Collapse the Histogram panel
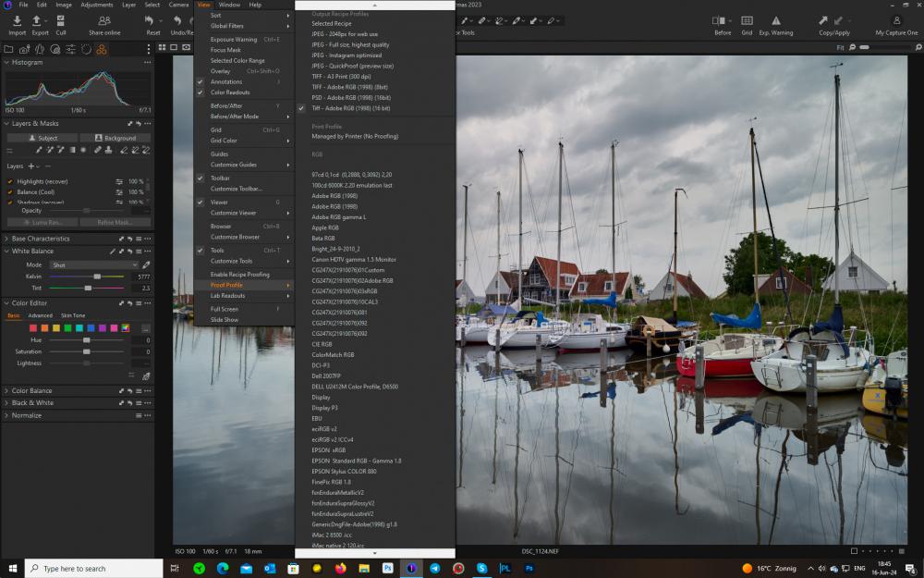This screenshot has width=924, height=578. click(x=6, y=63)
